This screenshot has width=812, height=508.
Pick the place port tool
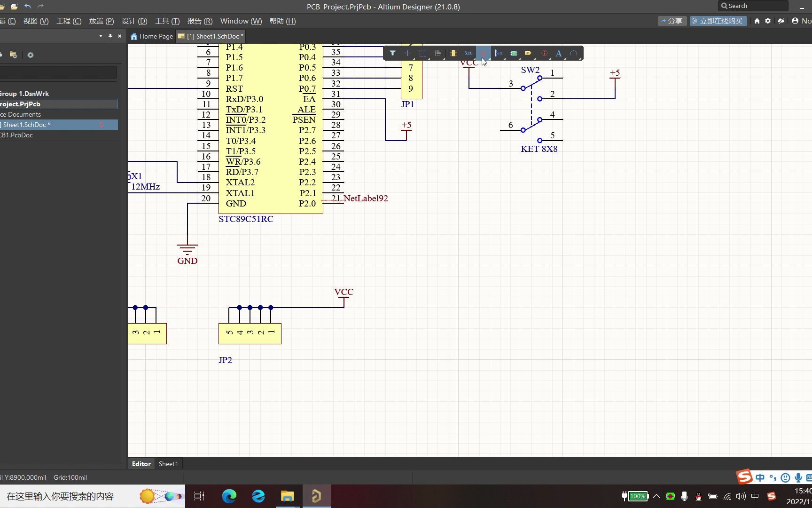point(529,53)
